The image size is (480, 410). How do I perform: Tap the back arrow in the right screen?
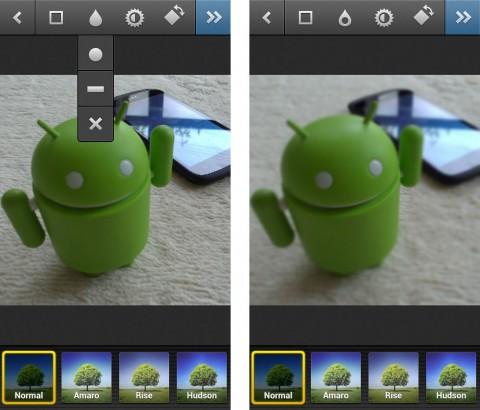pos(267,17)
